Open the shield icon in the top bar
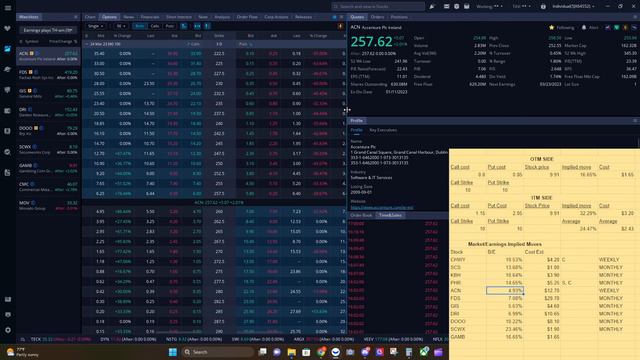The width and height of the screenshot is (640, 360). [456, 7]
